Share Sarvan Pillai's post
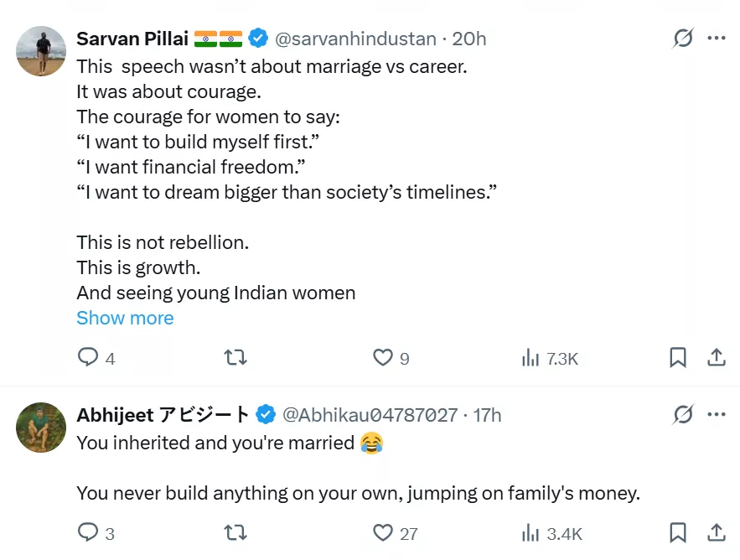The image size is (740, 560). 717,358
